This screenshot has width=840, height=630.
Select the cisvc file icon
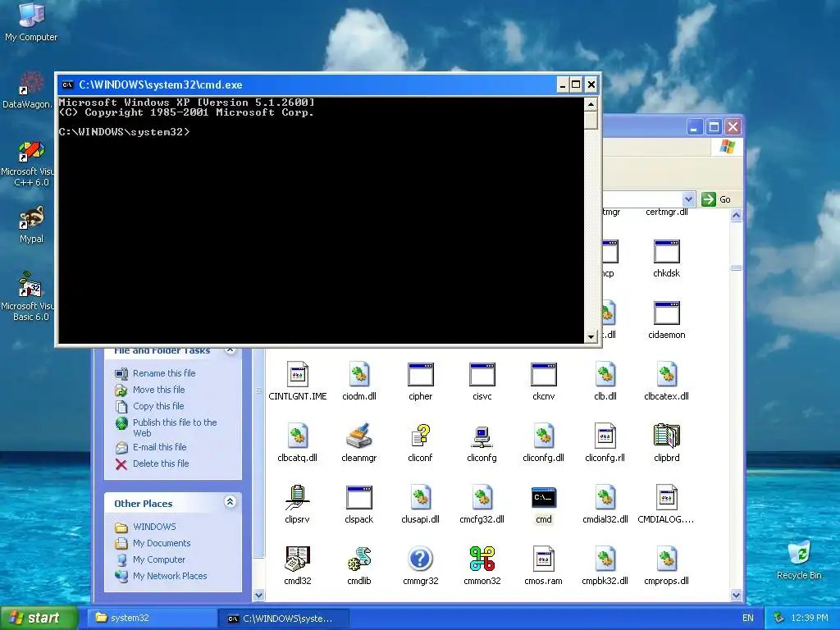(482, 374)
